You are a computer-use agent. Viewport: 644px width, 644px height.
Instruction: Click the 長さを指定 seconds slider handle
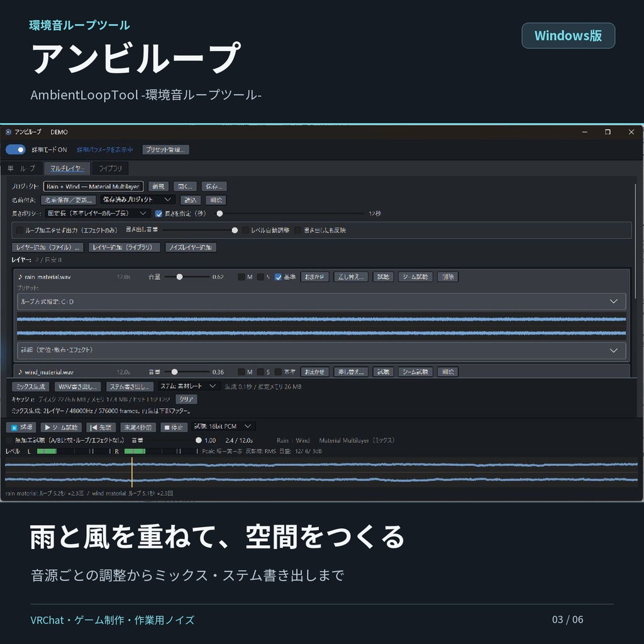pos(219,214)
